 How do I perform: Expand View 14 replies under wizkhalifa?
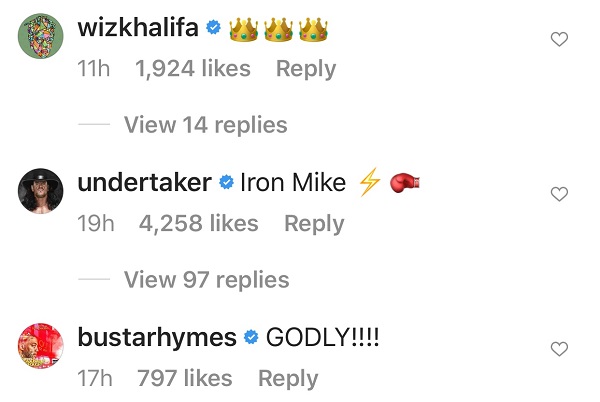(x=205, y=125)
